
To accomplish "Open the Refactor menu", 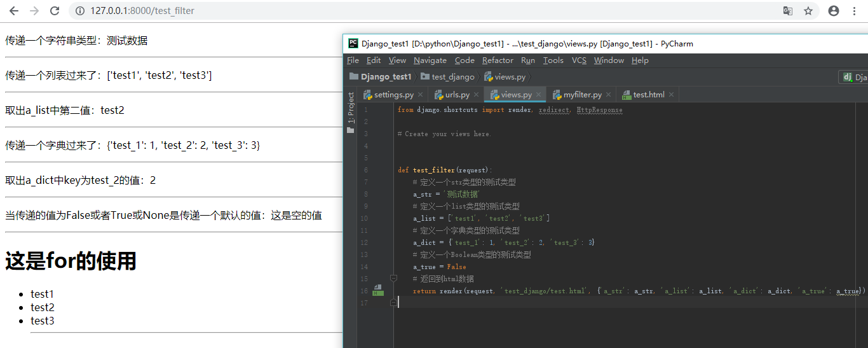I will click(x=498, y=60).
